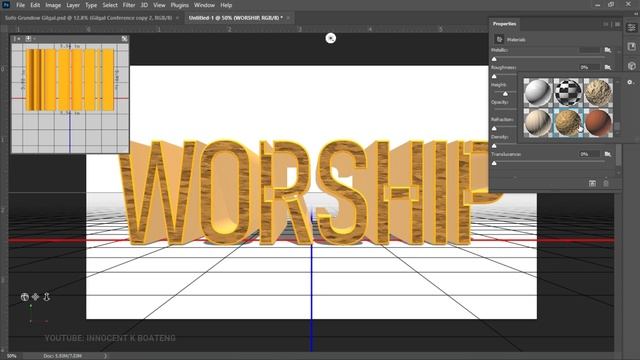Click Render icon at Properties panel bottom
This screenshot has height=360, width=640.
592,184
